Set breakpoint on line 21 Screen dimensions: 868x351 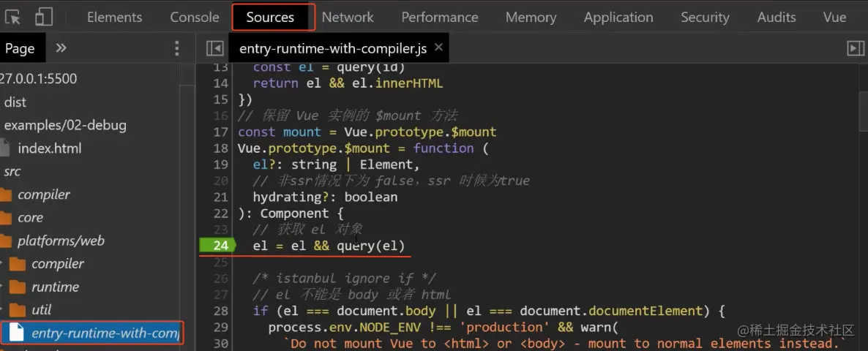[x=220, y=197]
